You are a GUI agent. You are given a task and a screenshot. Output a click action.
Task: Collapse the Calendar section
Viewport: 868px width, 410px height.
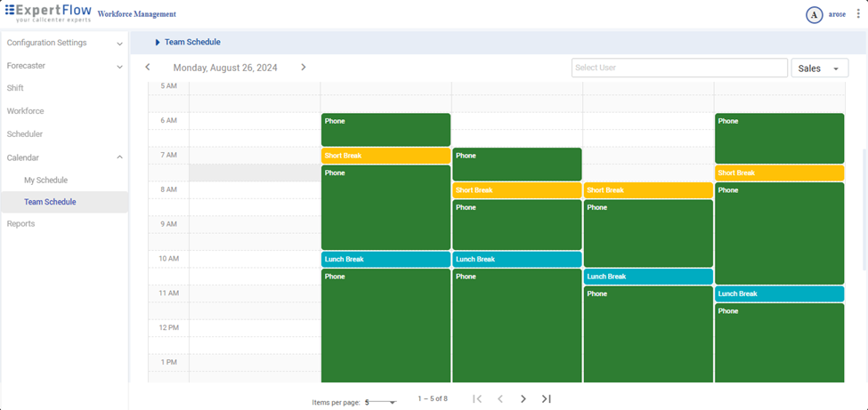click(119, 157)
